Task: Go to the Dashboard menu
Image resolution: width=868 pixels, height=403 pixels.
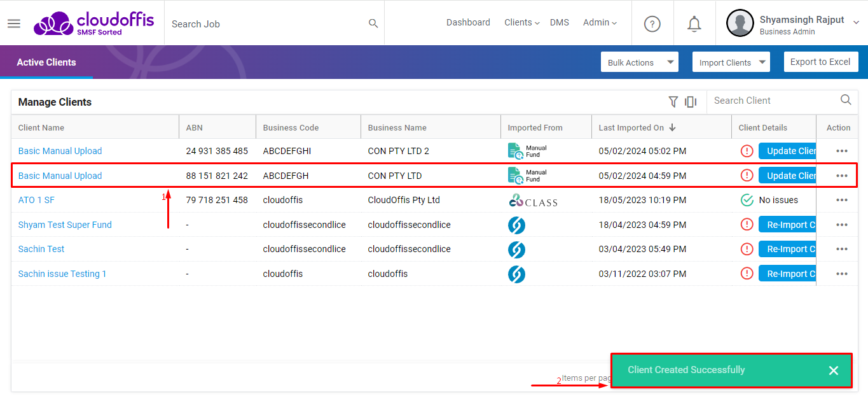Action: 468,23
